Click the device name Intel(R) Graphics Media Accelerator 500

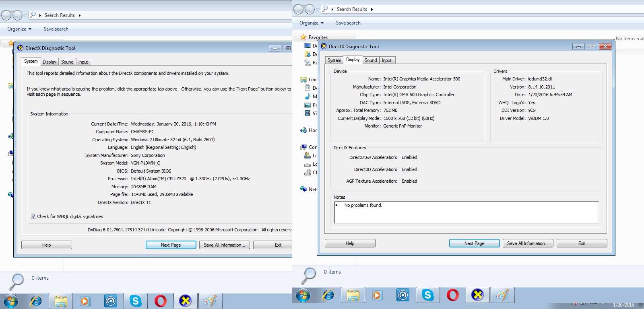pos(422,79)
